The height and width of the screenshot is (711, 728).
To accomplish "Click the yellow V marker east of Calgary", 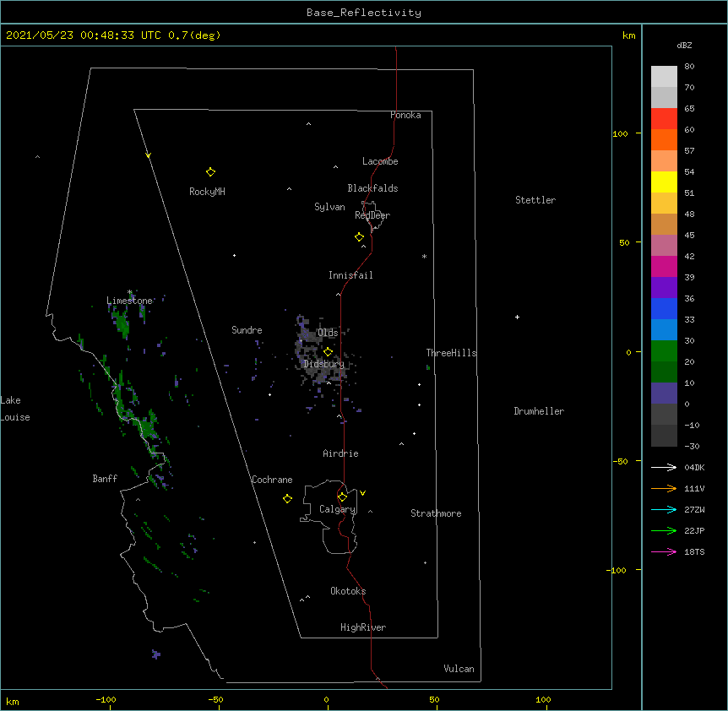I will coord(362,493).
